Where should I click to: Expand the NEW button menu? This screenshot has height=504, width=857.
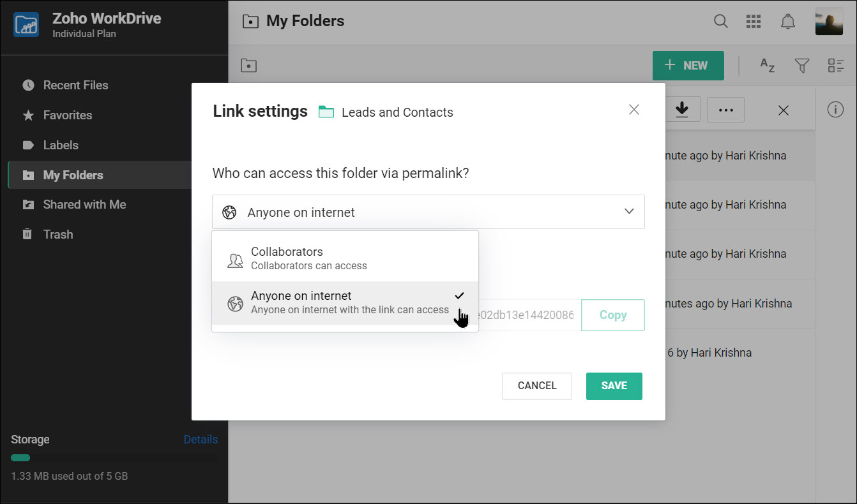[688, 65]
